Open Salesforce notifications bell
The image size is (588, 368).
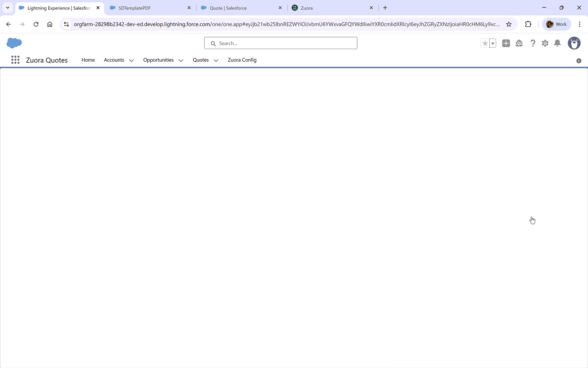click(557, 43)
